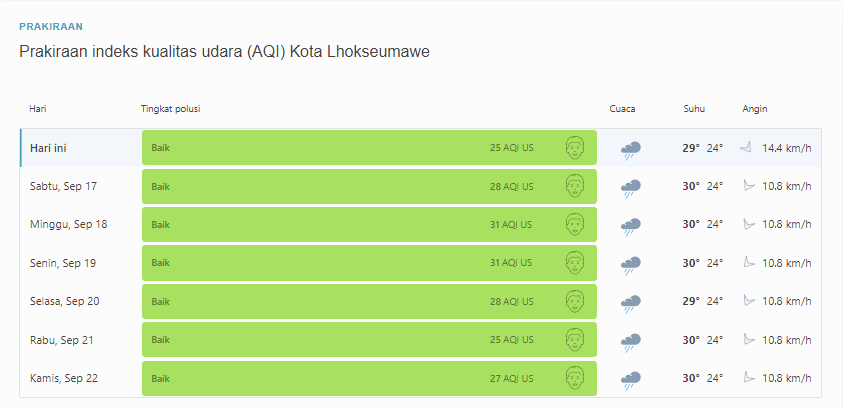
Task: Click the wind direction arrow for Hari ini
Action: [745, 147]
